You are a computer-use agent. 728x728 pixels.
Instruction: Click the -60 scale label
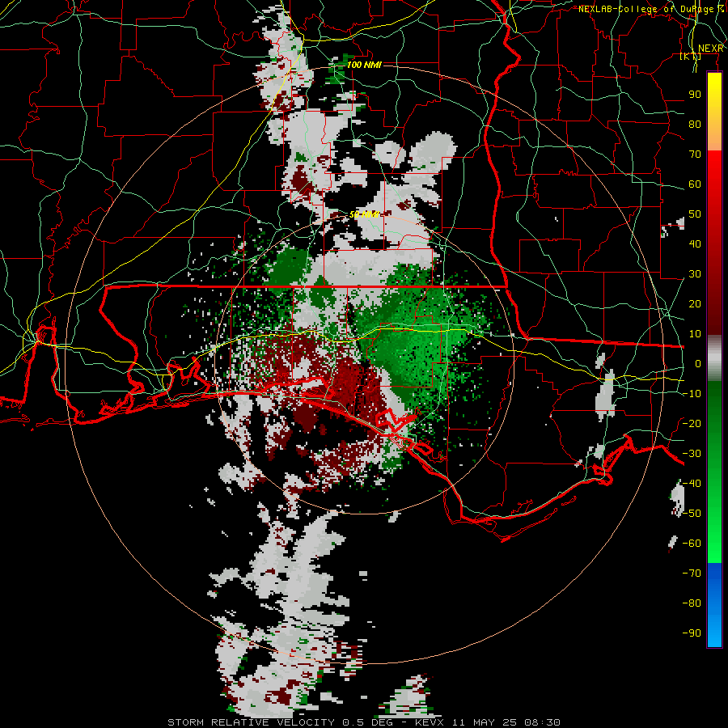tap(692, 544)
